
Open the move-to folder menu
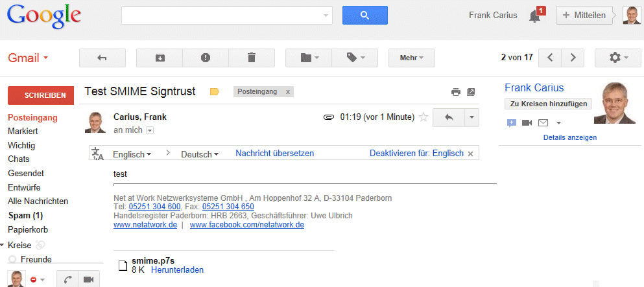point(309,58)
